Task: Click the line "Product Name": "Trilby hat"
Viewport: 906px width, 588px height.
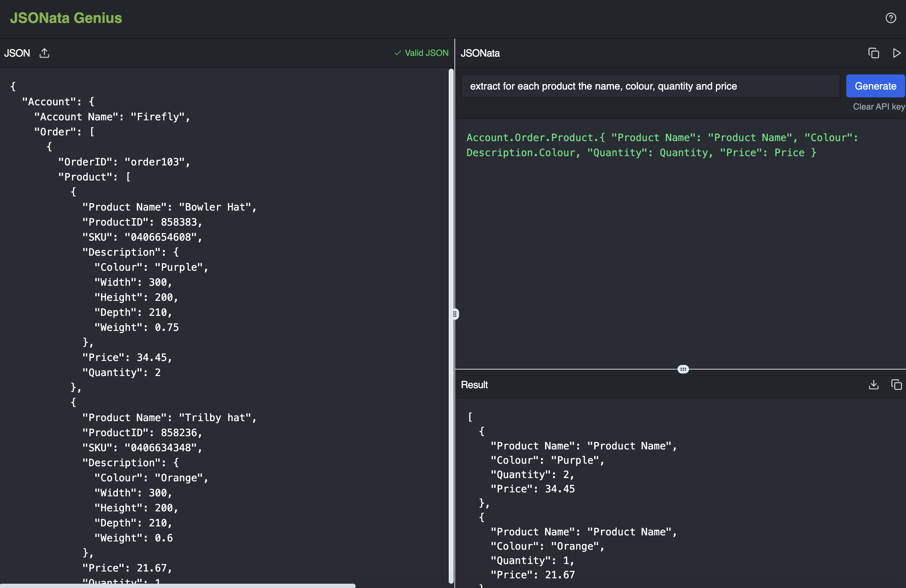Action: pyautogui.click(x=169, y=418)
